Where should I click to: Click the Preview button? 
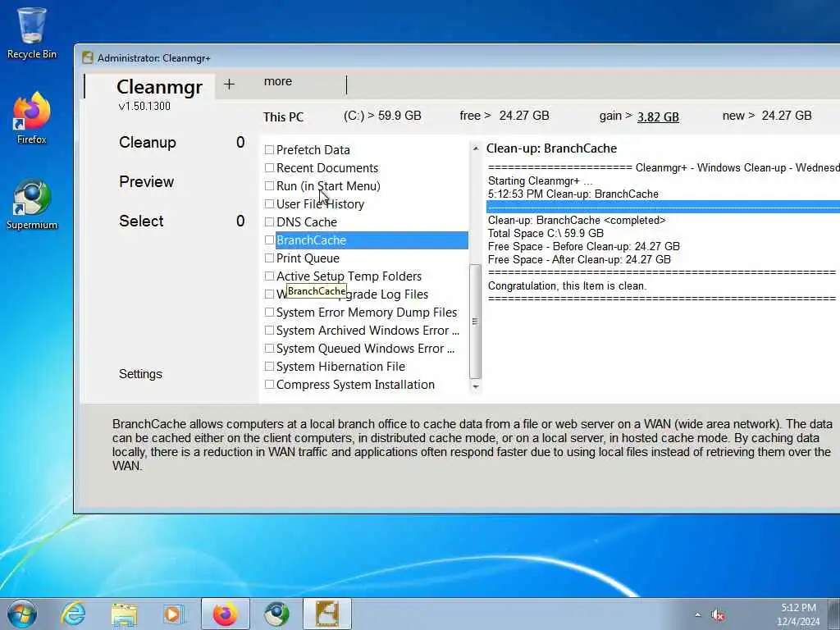point(146,181)
